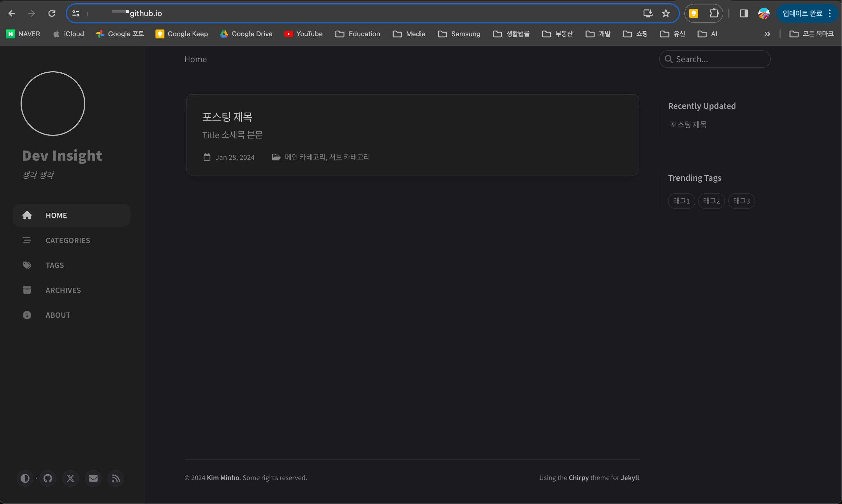
Task: Go to the CATEGORIES sidebar tab
Action: pyautogui.click(x=68, y=240)
